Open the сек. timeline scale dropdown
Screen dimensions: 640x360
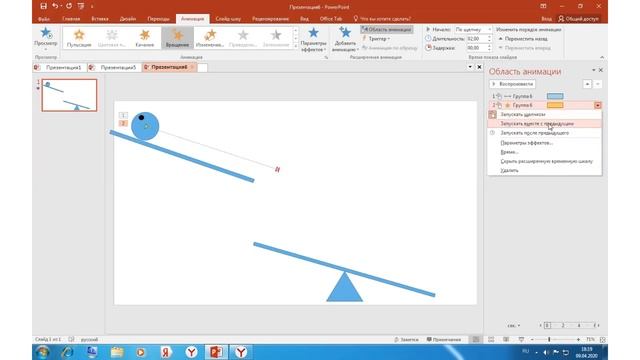[514, 326]
